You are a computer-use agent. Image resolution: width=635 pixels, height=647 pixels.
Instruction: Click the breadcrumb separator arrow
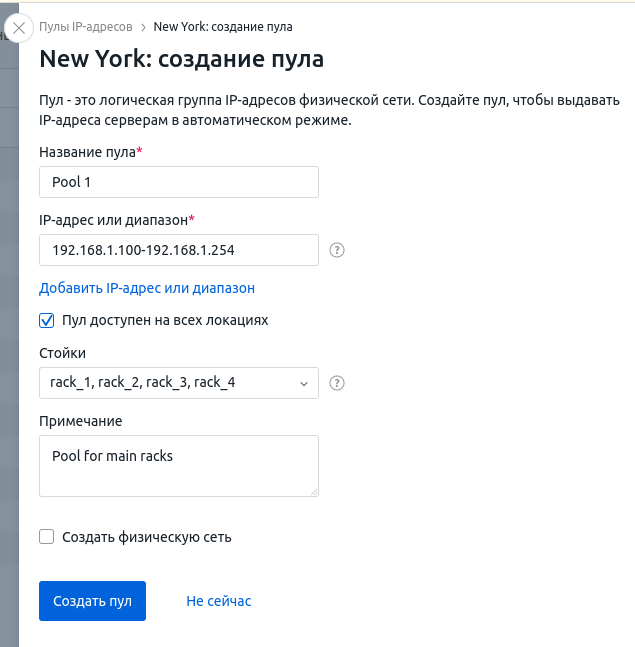coord(143,27)
